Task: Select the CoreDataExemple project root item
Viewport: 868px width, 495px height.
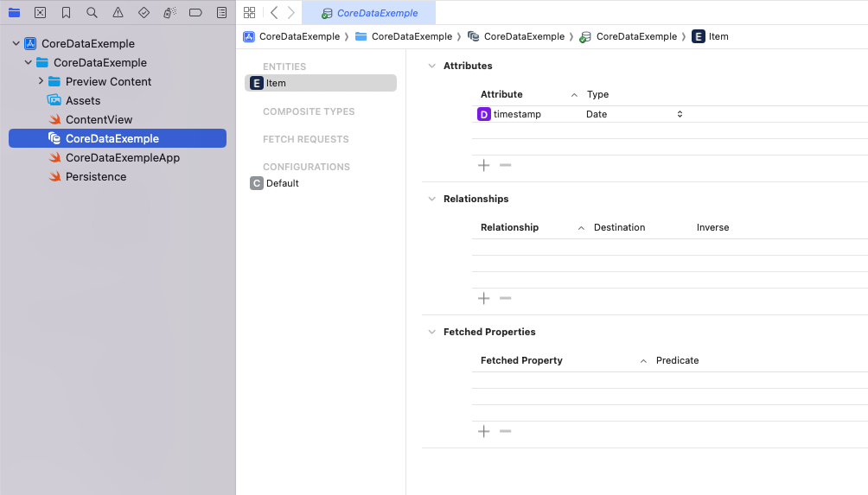Action: click(88, 43)
